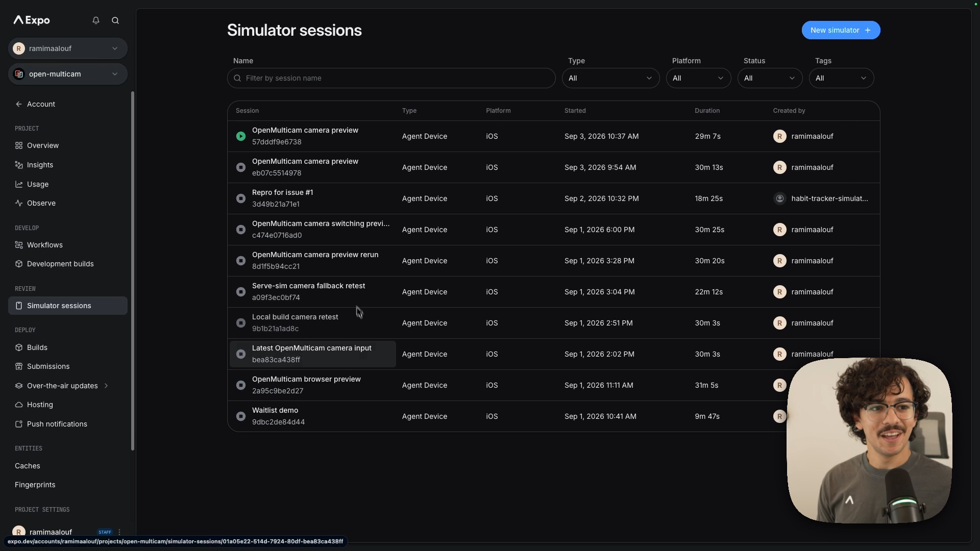This screenshot has width=980, height=551.
Task: Click the stopped status icon for Local build camera retest
Action: (x=241, y=323)
